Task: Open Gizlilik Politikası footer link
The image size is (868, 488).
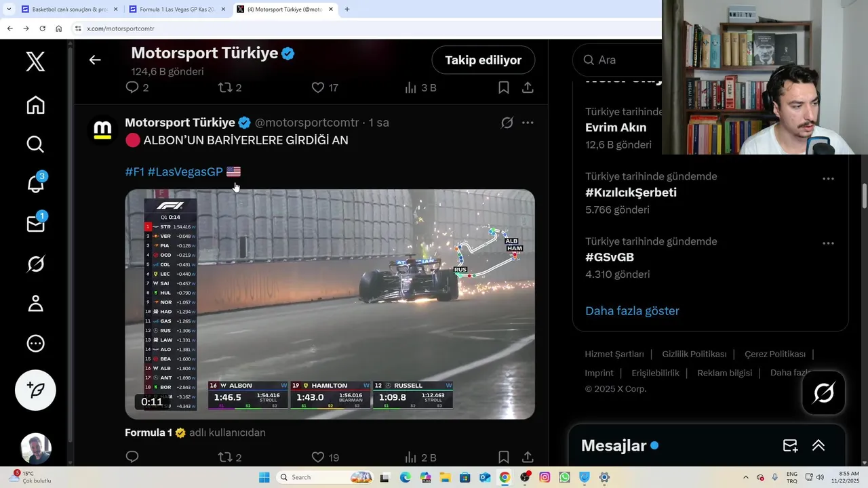Action: coord(694,354)
